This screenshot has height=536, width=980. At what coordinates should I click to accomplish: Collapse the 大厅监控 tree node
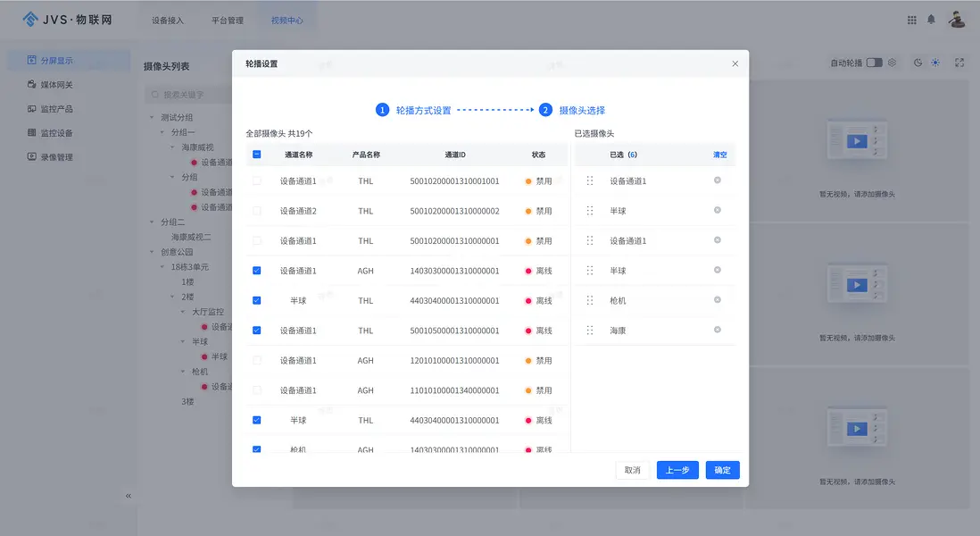click(183, 312)
